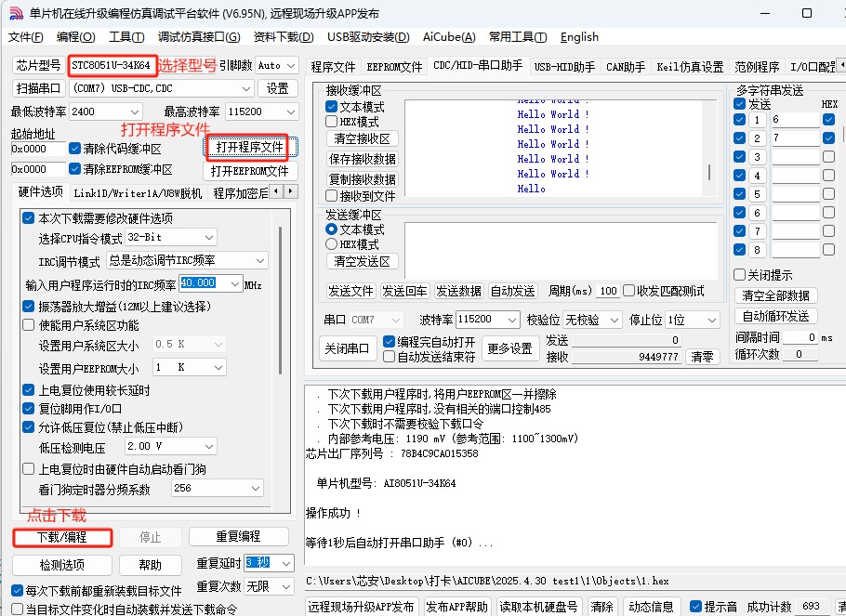
Task: Enable 使能用户系统区功能 checkbox
Action: pyautogui.click(x=29, y=324)
